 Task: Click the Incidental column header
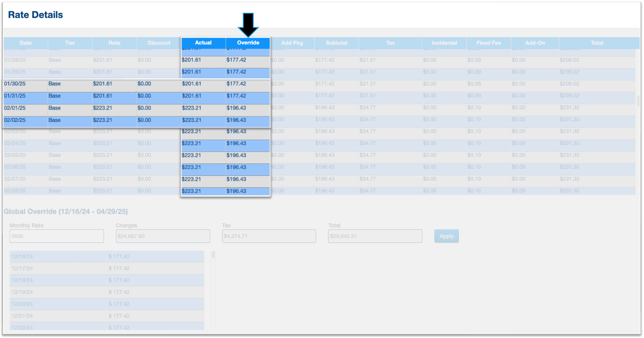[444, 43]
